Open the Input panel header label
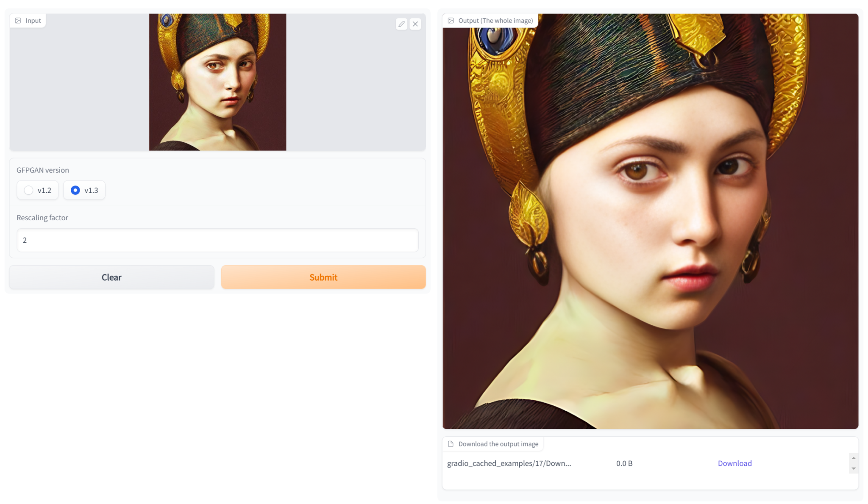 (33, 20)
